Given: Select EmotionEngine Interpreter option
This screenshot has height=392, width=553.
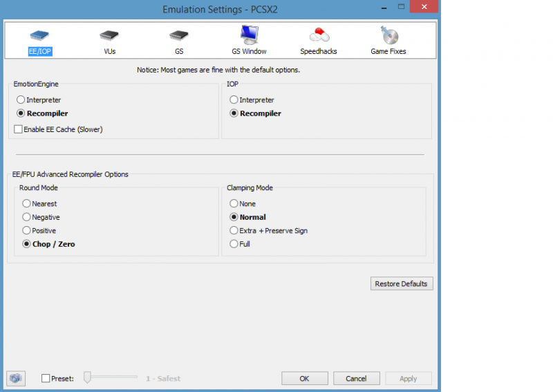Looking at the screenshot, I should pos(39,100).
